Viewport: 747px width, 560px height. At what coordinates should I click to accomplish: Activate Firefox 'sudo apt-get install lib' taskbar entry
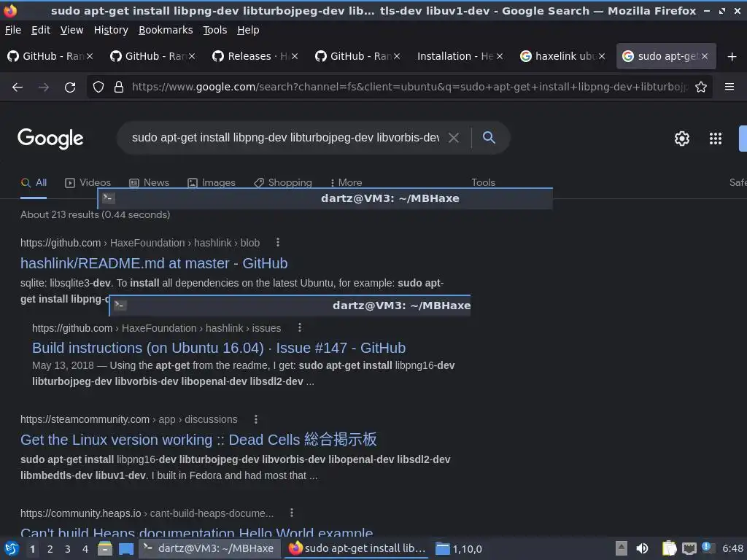click(356, 548)
